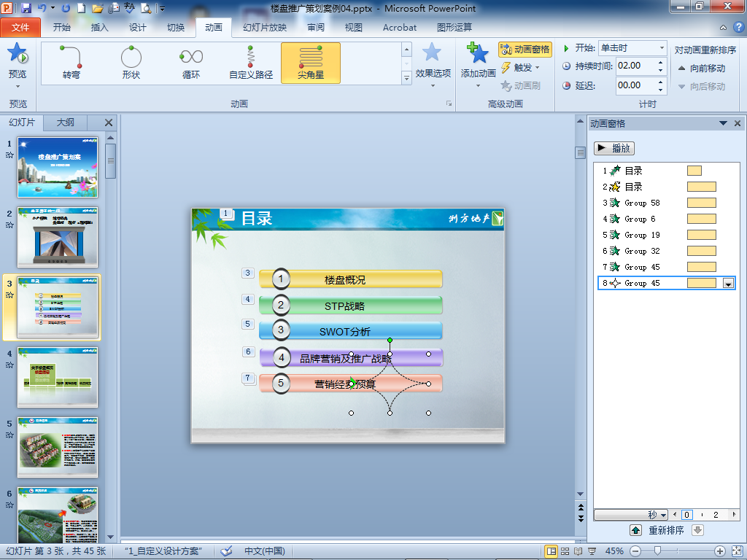This screenshot has height=560, width=747.
Task: Open PowerPoint help question mark
Action: tap(738, 28)
